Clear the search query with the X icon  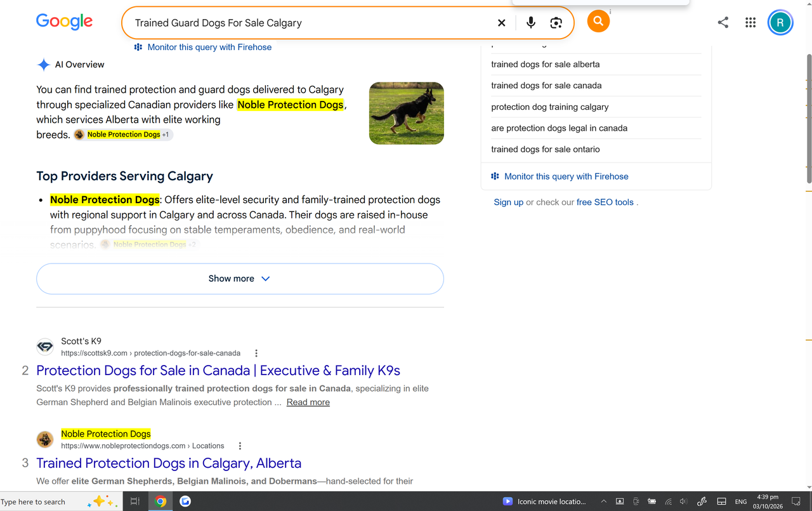tap(501, 23)
